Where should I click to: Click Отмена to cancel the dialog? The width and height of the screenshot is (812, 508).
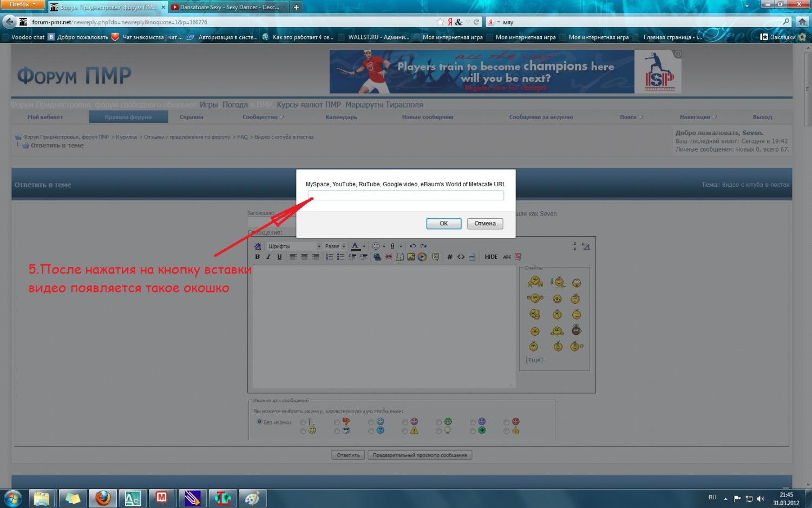484,224
